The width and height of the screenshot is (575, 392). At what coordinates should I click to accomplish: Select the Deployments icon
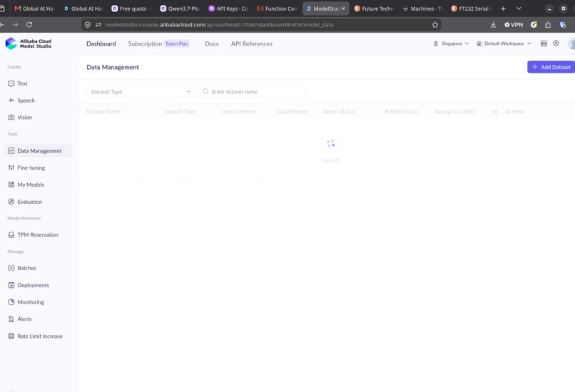pyautogui.click(x=11, y=285)
